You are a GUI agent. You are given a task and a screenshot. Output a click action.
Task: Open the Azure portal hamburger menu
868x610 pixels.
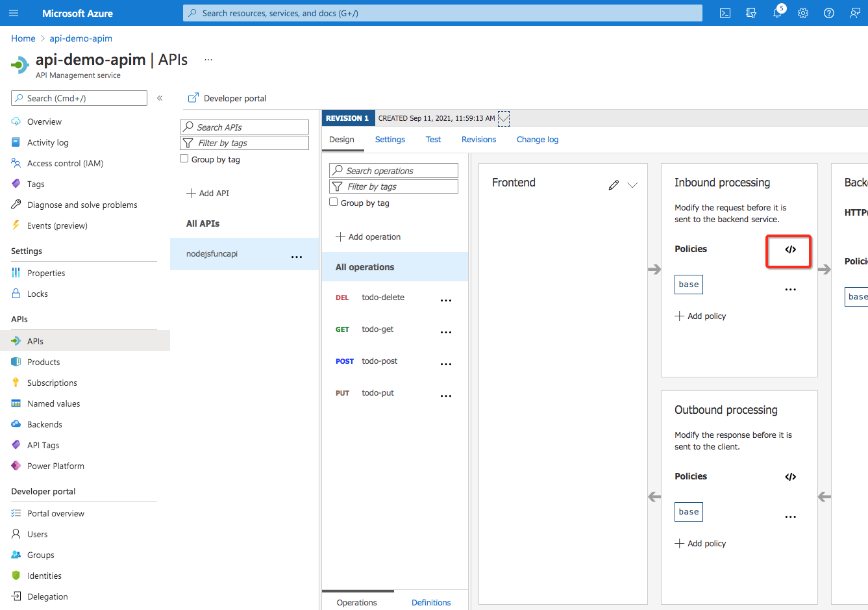pyautogui.click(x=14, y=13)
